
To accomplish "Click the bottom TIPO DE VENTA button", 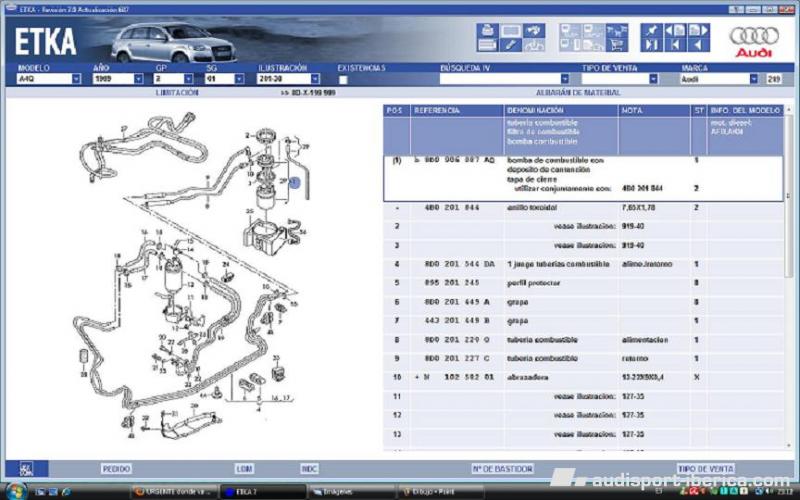I will click(706, 469).
